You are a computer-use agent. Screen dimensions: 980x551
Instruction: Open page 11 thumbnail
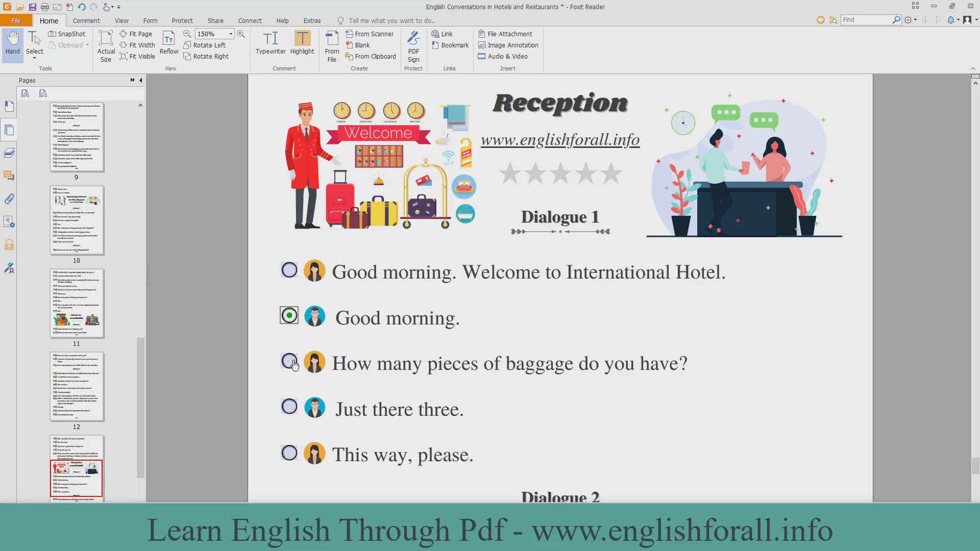pyautogui.click(x=77, y=304)
